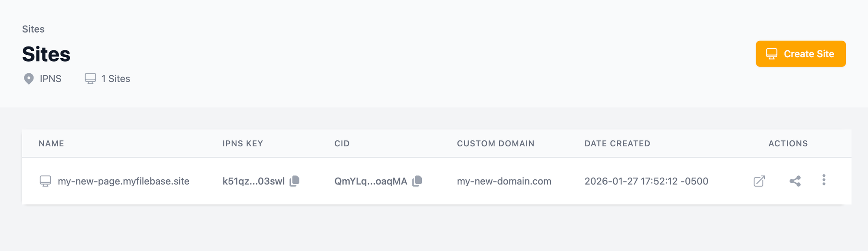This screenshot has height=251, width=868.
Task: Click the Sites breadcrumb link
Action: 33,29
